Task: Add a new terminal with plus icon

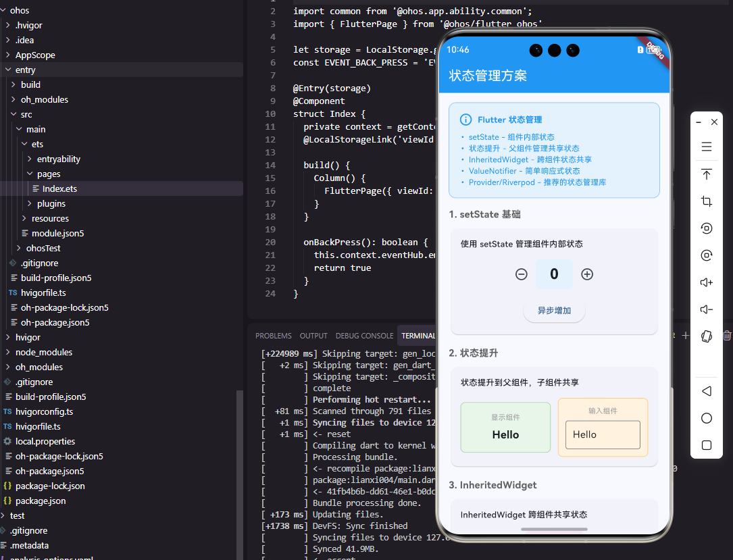Action: pyautogui.click(x=685, y=335)
